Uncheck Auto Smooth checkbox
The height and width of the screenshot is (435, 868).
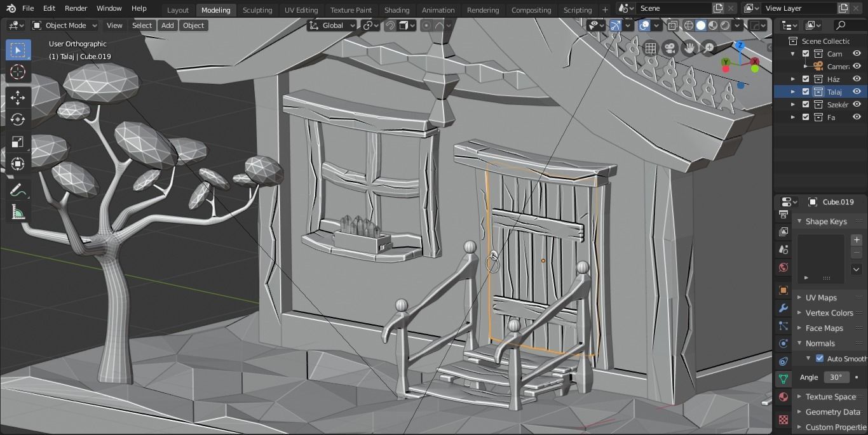point(820,359)
